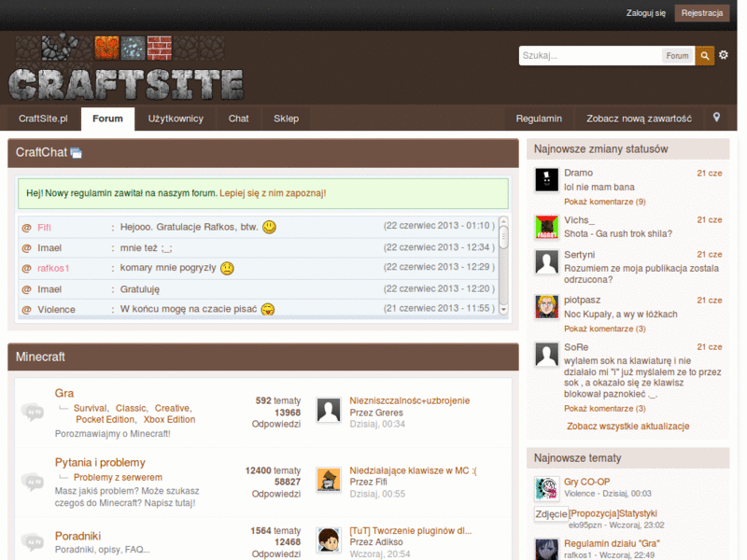Open the Chat tab
The width and height of the screenshot is (747, 560).
click(x=238, y=119)
